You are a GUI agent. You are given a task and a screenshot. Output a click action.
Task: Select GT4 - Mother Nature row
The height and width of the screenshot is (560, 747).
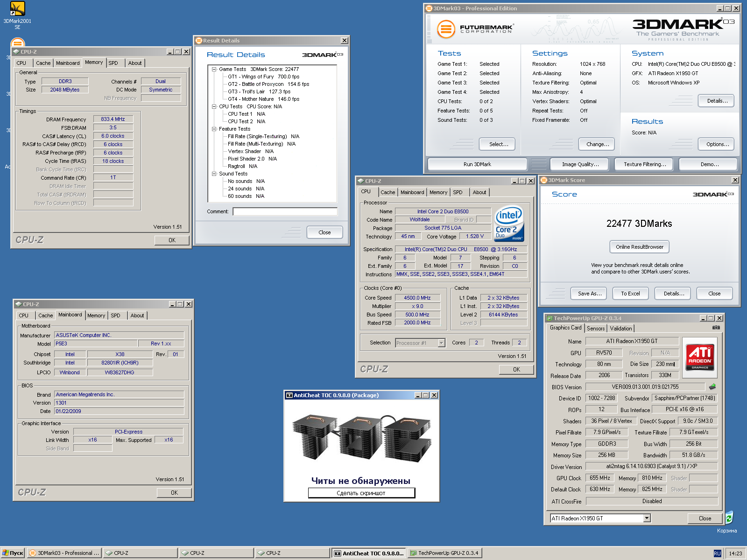[x=263, y=99]
